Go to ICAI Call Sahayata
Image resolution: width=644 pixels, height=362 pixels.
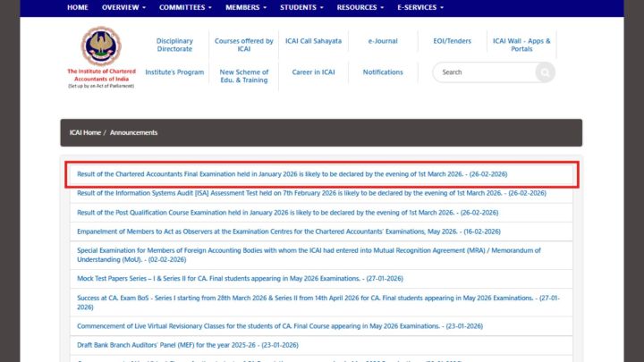point(313,41)
